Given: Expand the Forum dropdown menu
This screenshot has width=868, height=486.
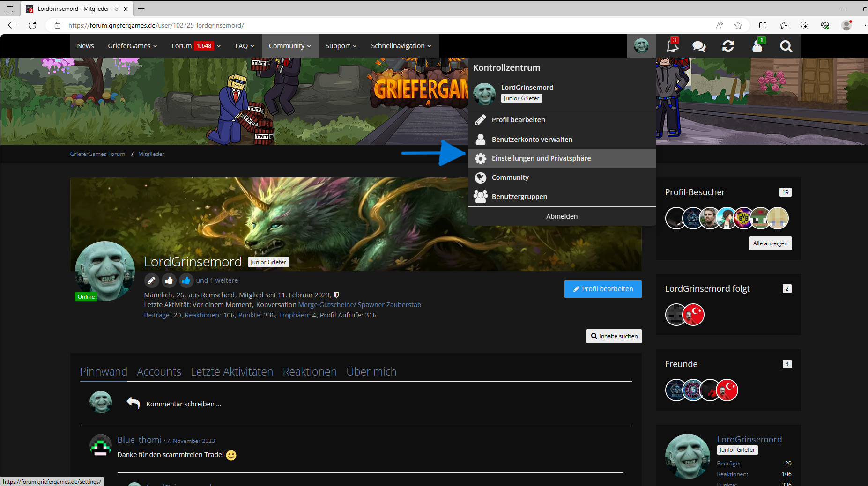Looking at the screenshot, I should (x=196, y=46).
